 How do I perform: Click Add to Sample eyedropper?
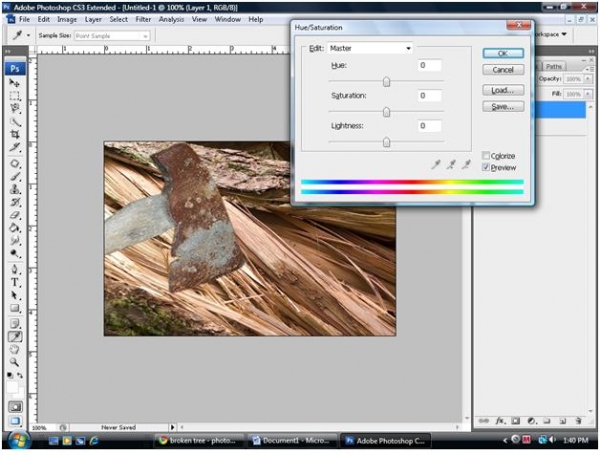click(x=451, y=165)
